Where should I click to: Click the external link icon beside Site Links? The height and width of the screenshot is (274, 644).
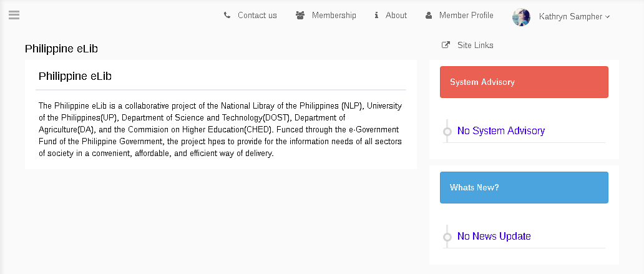446,45
